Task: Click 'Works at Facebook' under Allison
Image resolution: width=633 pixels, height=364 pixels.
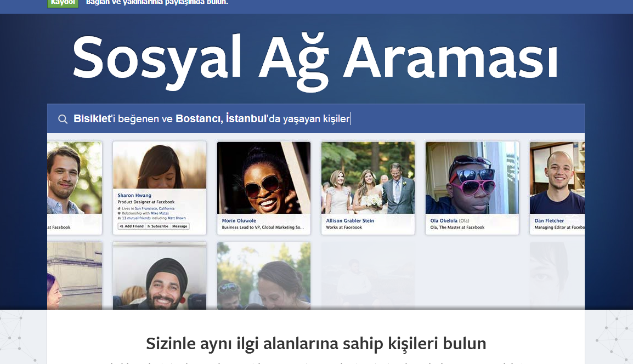Action: [x=344, y=228]
